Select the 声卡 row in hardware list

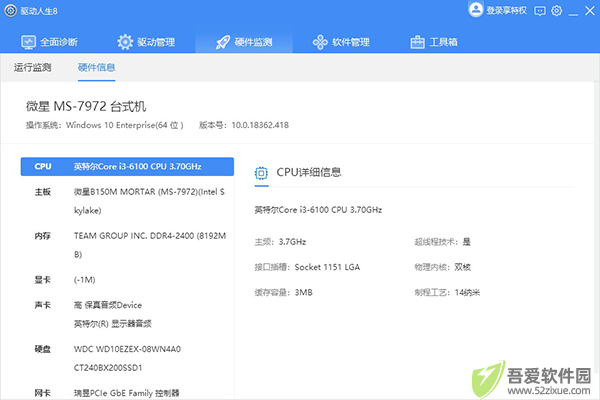(127, 314)
